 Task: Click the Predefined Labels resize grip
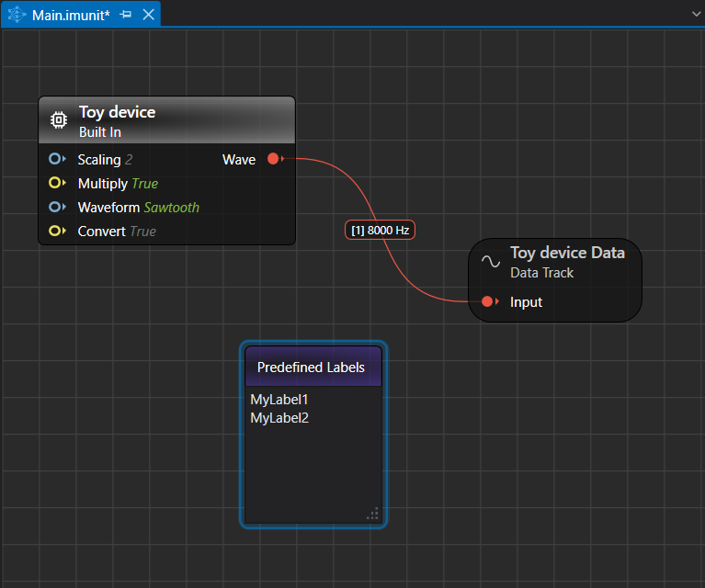pyautogui.click(x=372, y=514)
